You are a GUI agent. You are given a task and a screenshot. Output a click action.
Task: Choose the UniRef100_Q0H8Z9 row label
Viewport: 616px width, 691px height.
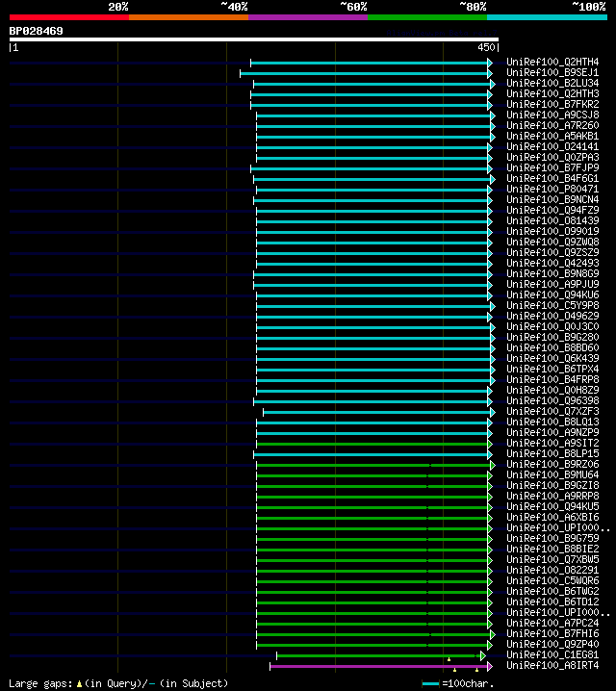pos(552,390)
